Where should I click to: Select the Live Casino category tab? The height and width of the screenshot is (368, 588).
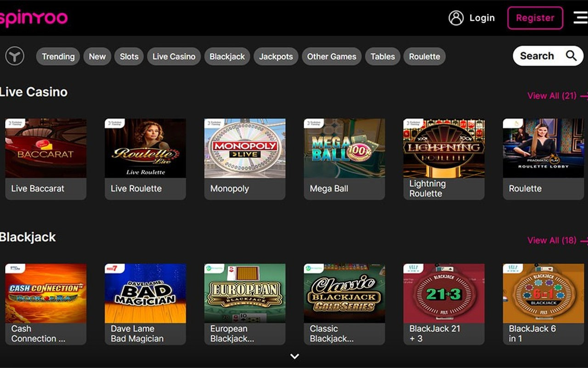tap(174, 57)
